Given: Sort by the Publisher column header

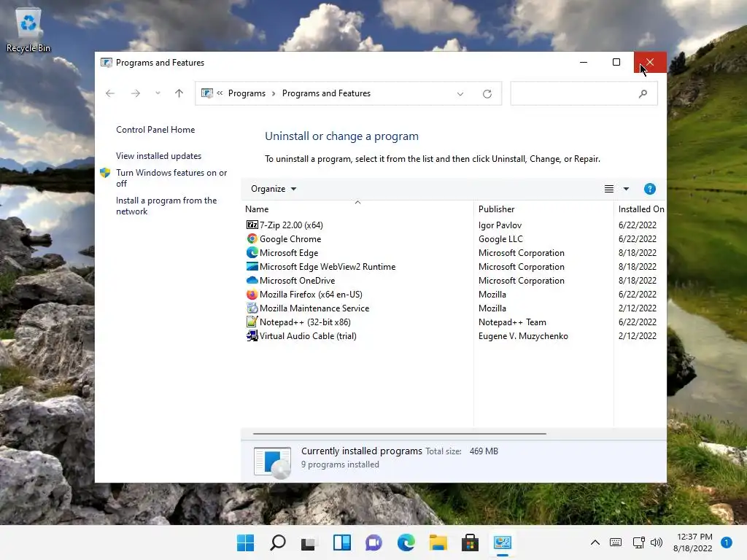Looking at the screenshot, I should pyautogui.click(x=543, y=209).
